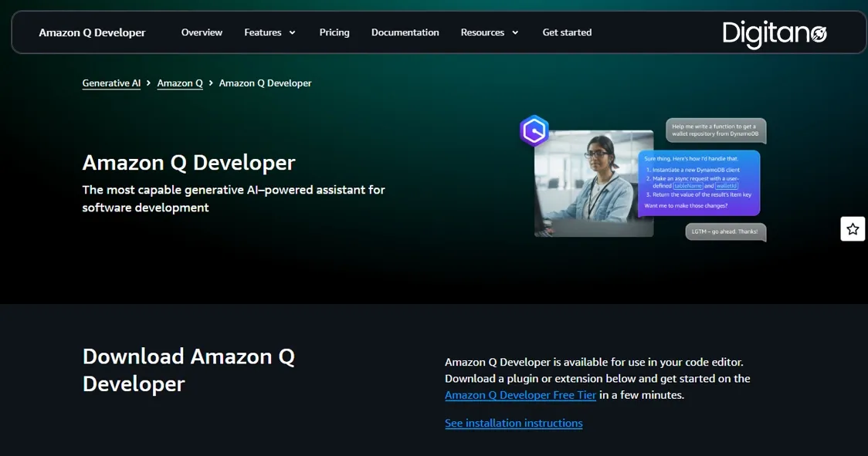Screen dimensions: 868x456
Task: Click the 'Sure thing' blue response bubble
Action: (699, 183)
